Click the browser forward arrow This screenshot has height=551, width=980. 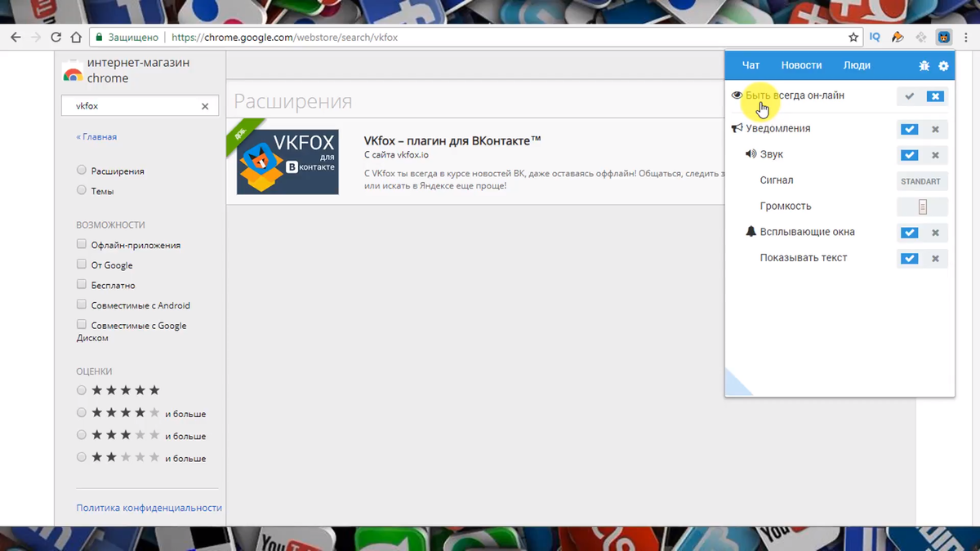click(36, 37)
